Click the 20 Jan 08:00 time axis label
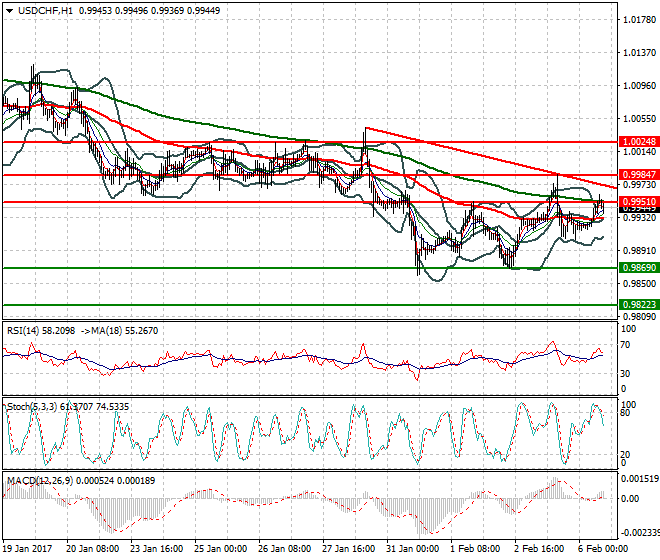The image size is (660, 560). [93, 549]
